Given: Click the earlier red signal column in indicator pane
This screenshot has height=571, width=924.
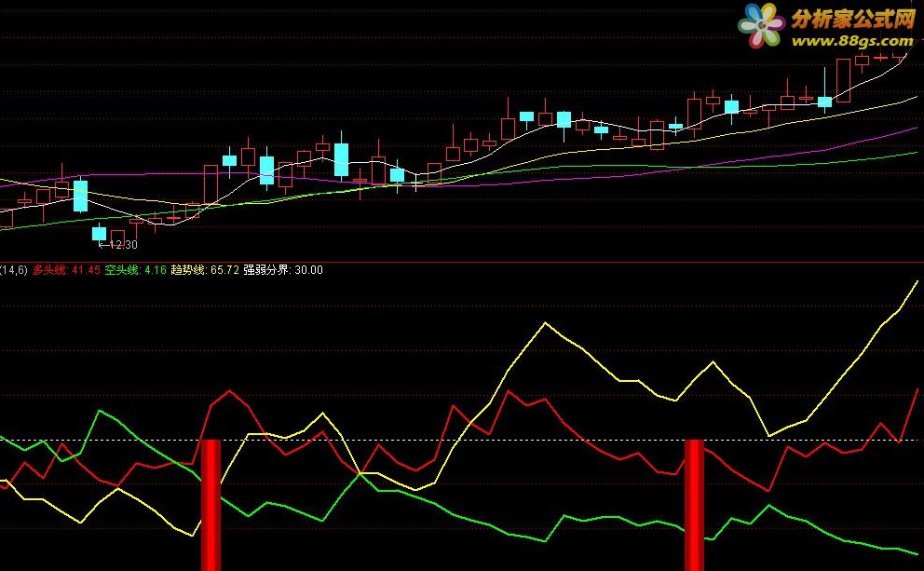Looking at the screenshot, I should (211, 505).
